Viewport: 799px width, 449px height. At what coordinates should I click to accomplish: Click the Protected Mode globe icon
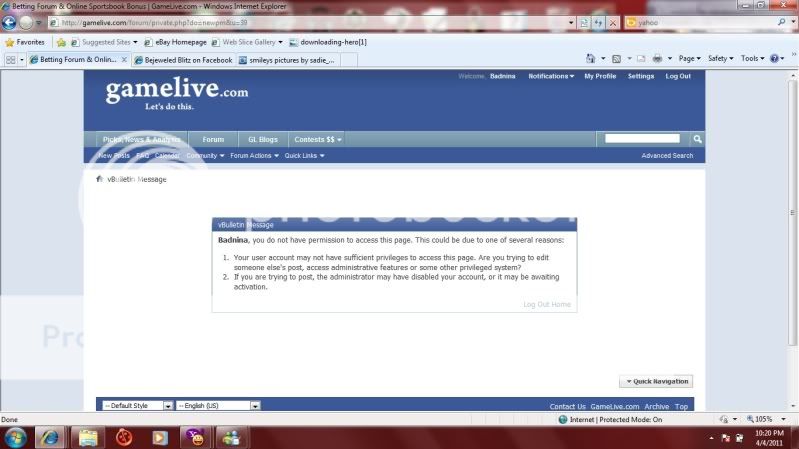[563, 419]
